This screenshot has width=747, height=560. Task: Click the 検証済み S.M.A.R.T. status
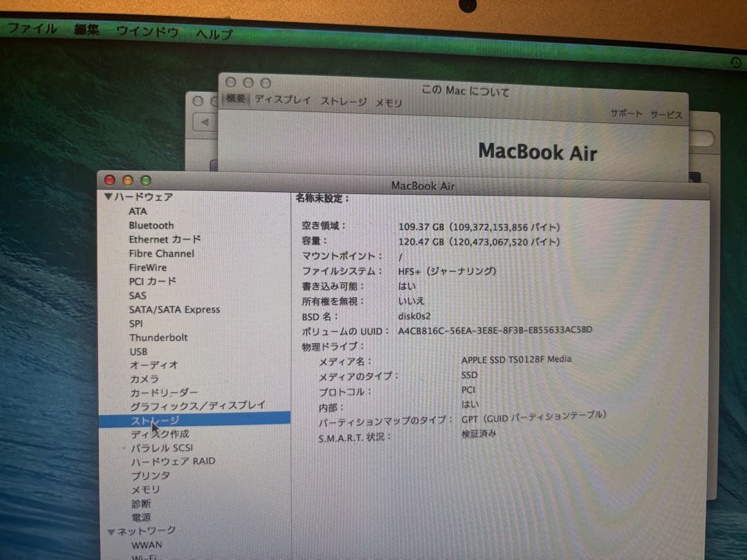point(479,433)
